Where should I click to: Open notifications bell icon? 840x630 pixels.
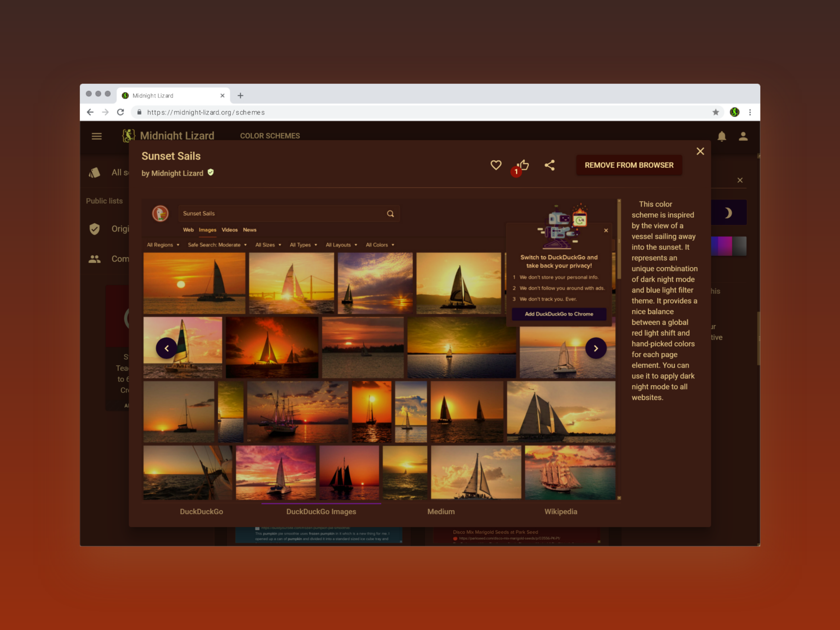click(722, 136)
